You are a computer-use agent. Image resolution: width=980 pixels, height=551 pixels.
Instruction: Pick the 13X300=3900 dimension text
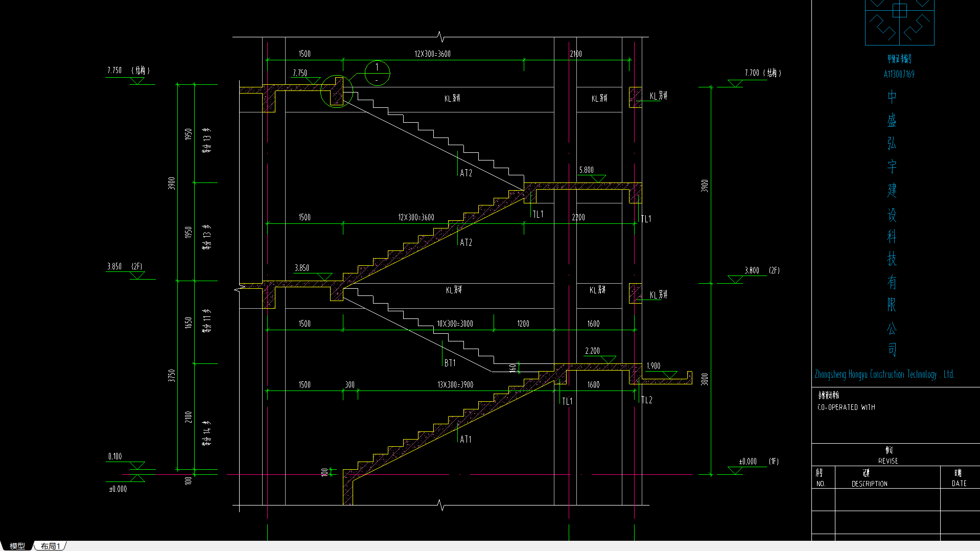pos(455,385)
